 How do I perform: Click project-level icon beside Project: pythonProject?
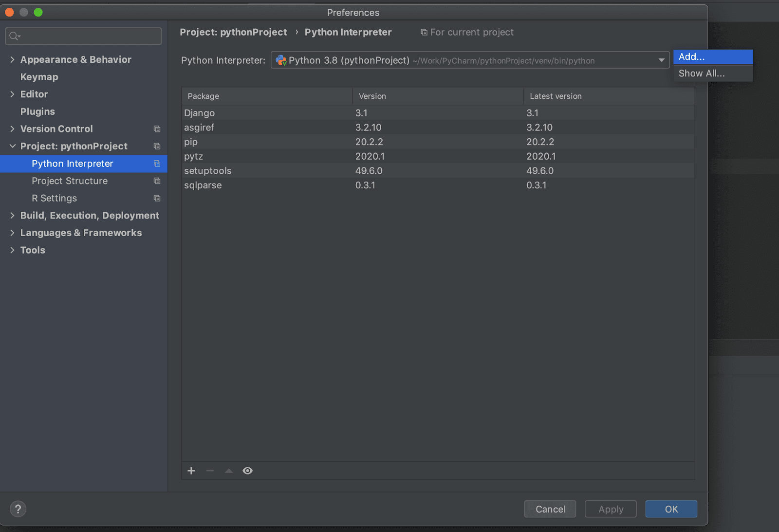[157, 147]
